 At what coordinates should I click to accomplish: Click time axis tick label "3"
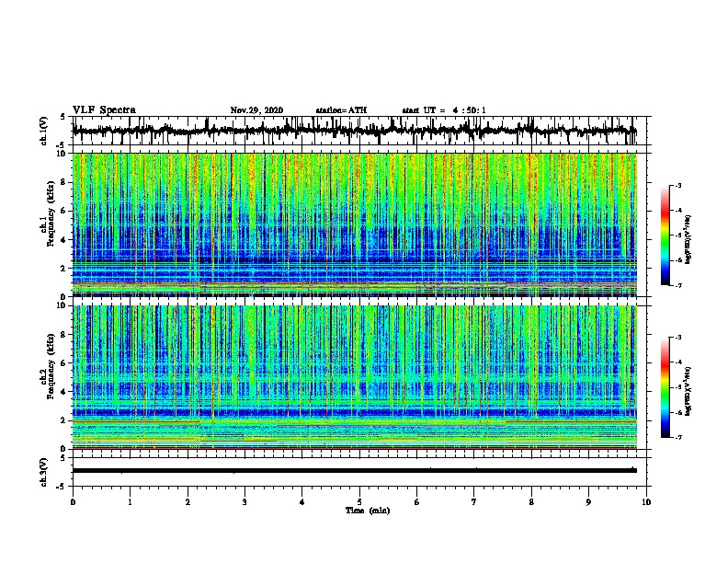(245, 502)
